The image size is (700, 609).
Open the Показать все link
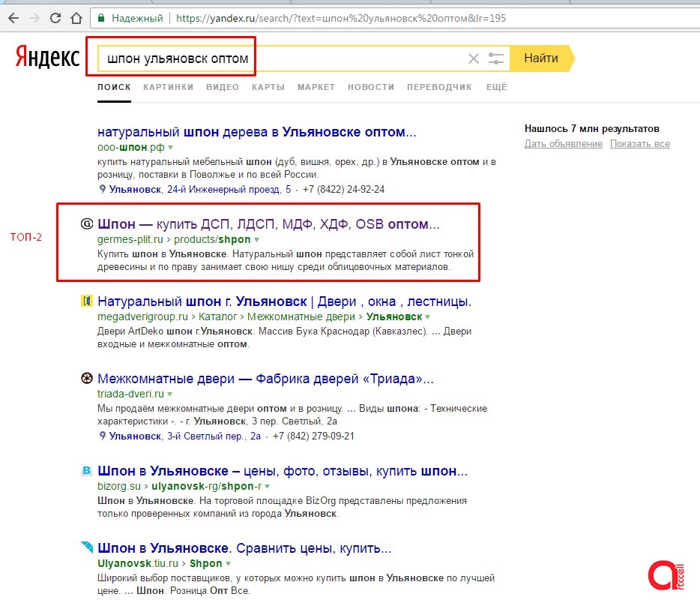click(640, 144)
